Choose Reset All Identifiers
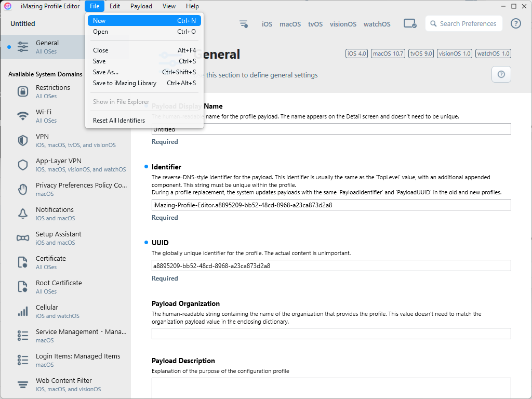 (x=144, y=121)
